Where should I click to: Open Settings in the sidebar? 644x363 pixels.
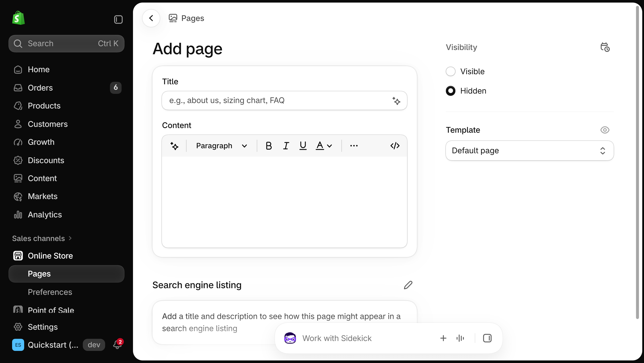tap(66, 327)
